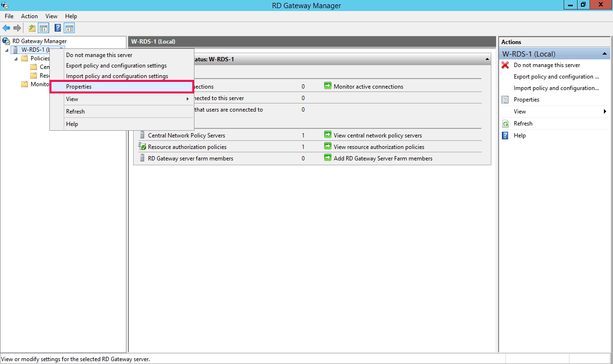Viewport: 613px width, 364px height.
Task: Click the count value for Resource authorization policies
Action: coord(303,147)
